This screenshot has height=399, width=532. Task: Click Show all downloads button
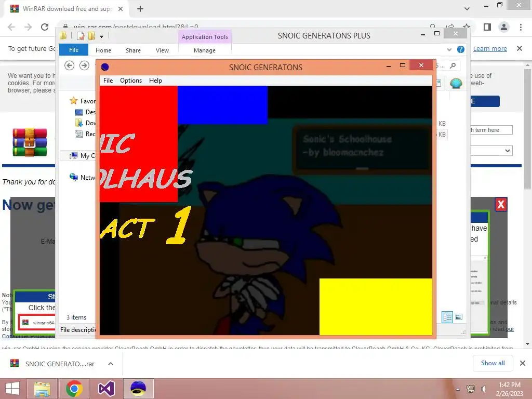pos(493,363)
